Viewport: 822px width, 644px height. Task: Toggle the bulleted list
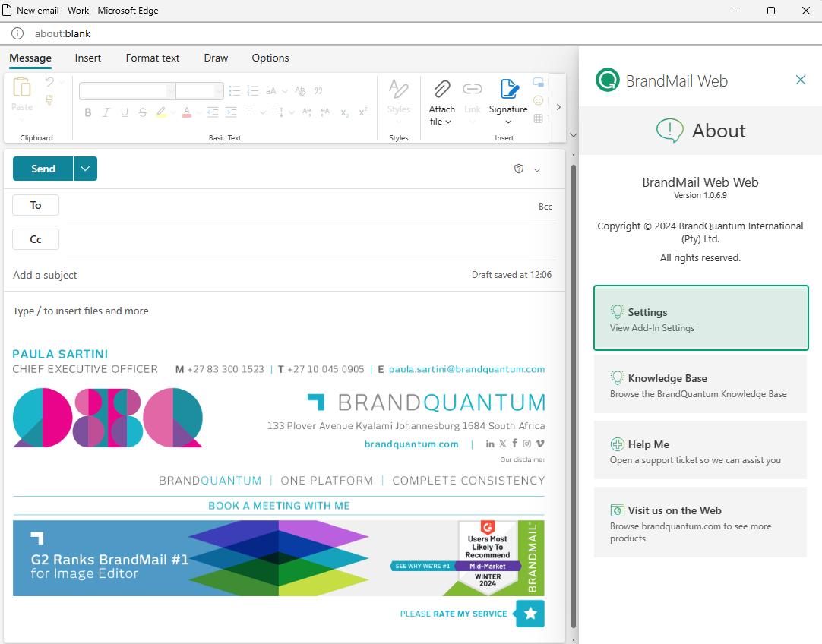pyautogui.click(x=234, y=90)
